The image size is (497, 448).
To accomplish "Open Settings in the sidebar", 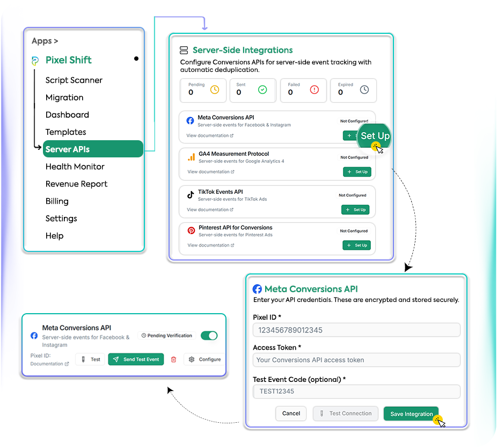I will point(61,219).
